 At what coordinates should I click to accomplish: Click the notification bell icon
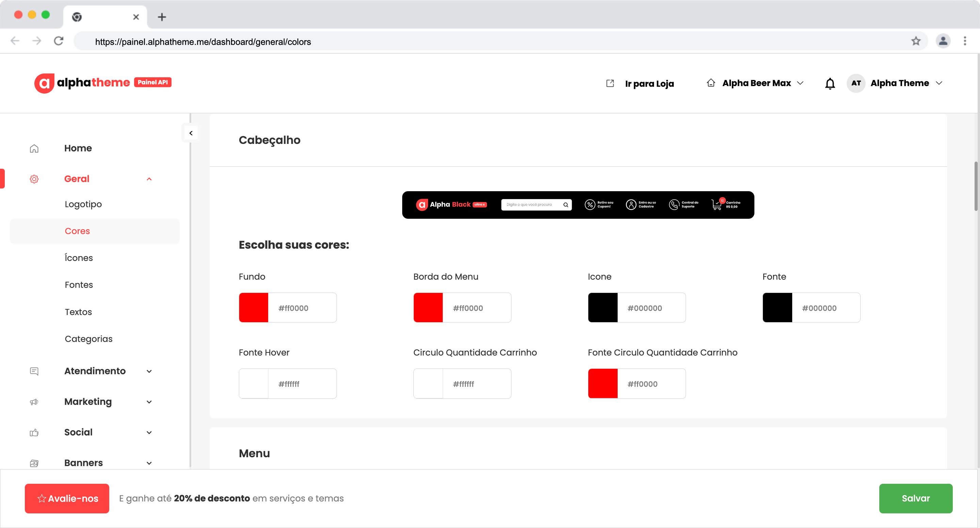[x=830, y=83]
